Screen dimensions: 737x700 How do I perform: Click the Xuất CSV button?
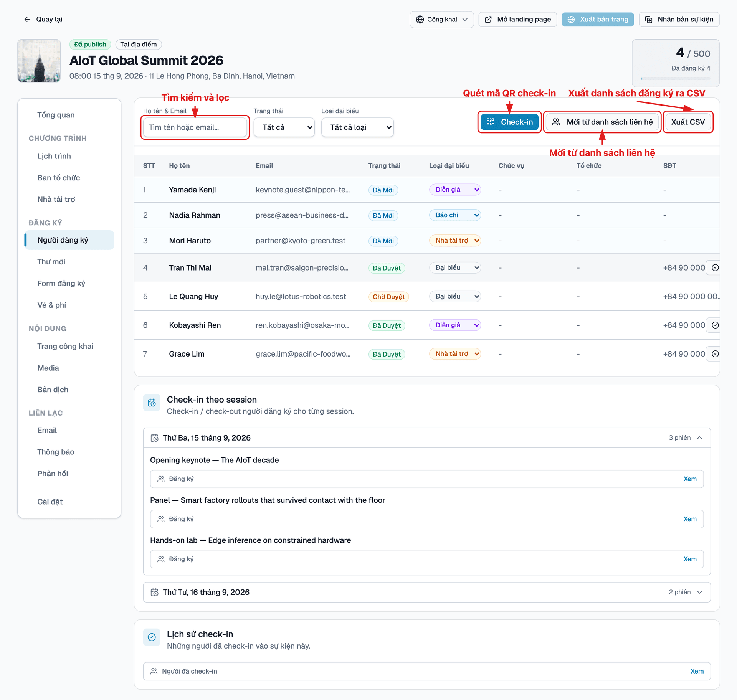[688, 122]
